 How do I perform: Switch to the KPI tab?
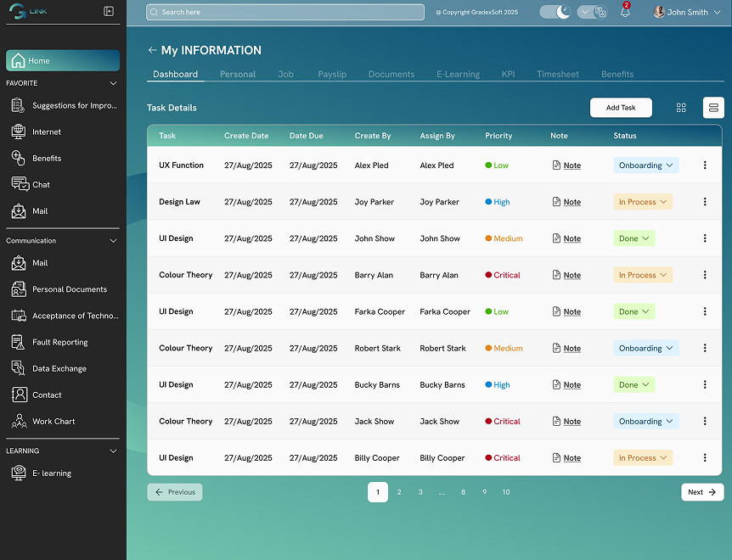(508, 74)
